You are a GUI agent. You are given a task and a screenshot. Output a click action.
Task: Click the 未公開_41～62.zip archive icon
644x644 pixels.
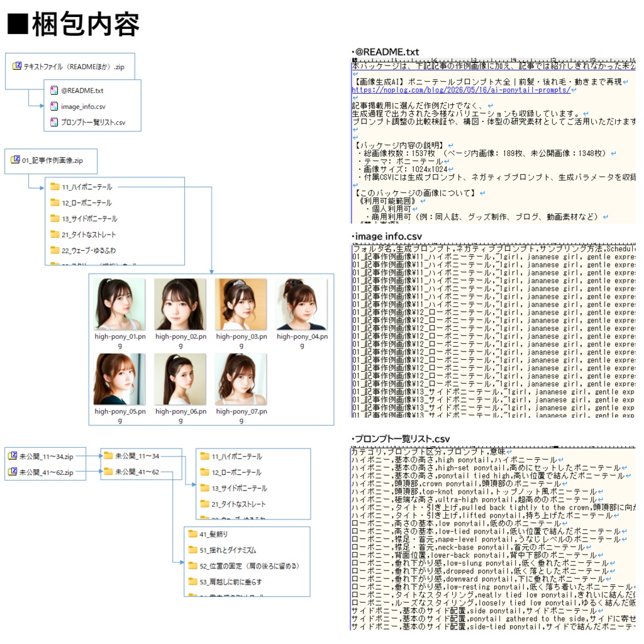coord(13,472)
